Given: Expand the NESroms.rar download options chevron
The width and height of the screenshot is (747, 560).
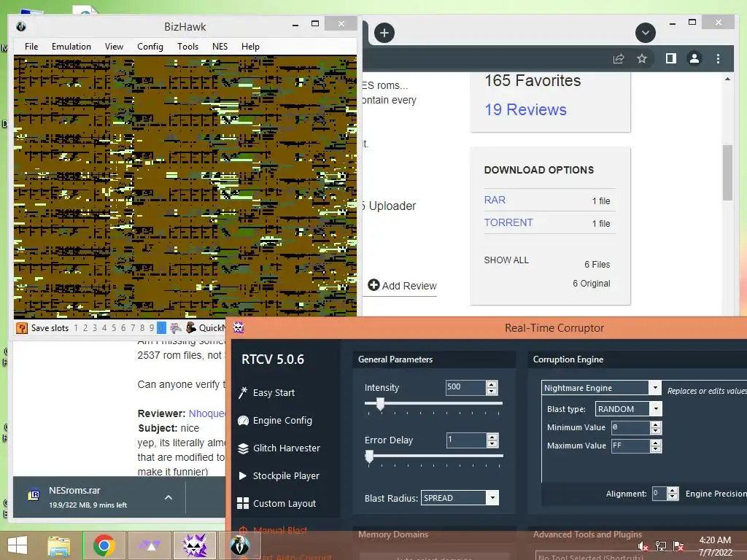Looking at the screenshot, I should click(x=169, y=497).
